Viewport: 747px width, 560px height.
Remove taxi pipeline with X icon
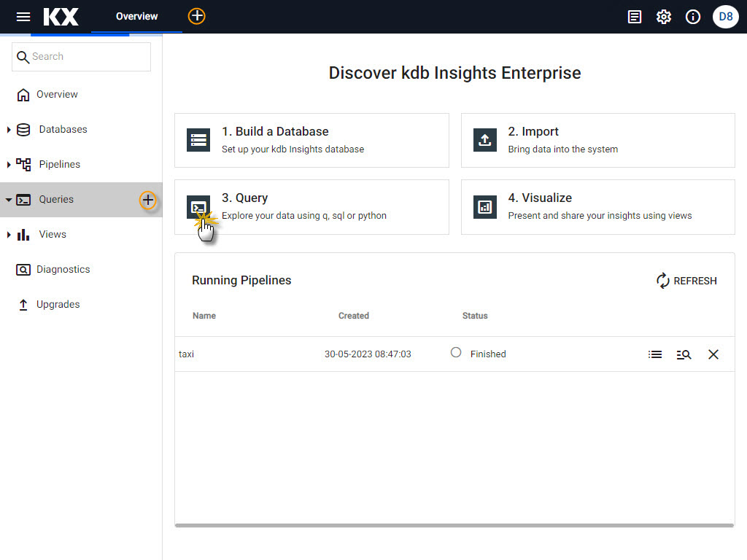point(713,354)
